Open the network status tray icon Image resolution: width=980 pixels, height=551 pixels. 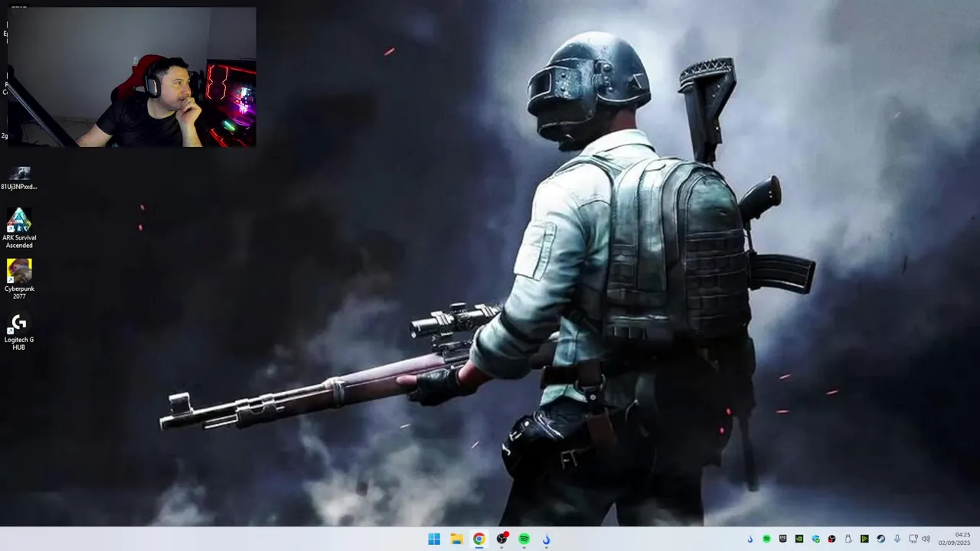pos(913,539)
